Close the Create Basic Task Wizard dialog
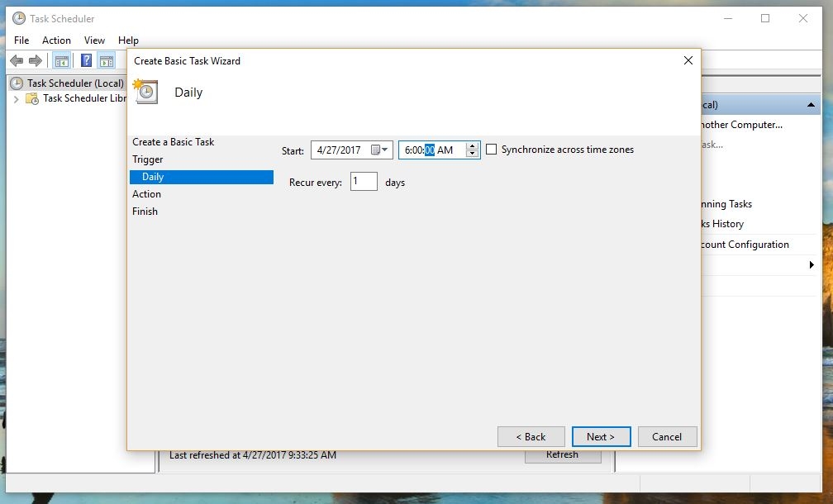This screenshot has width=833, height=504. (688, 60)
